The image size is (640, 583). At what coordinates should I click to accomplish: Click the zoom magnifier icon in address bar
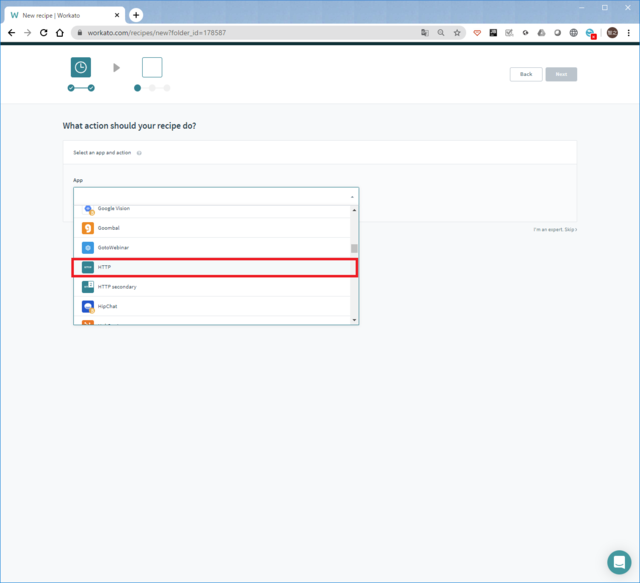[x=441, y=33]
